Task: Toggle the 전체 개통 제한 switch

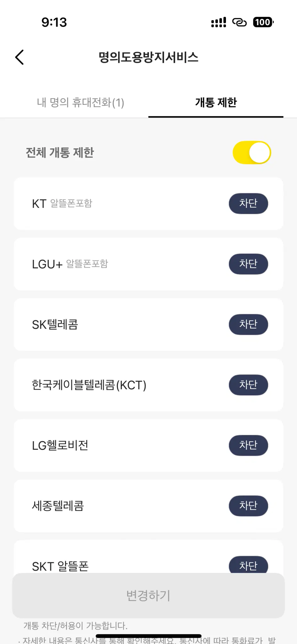Action: pos(252,153)
